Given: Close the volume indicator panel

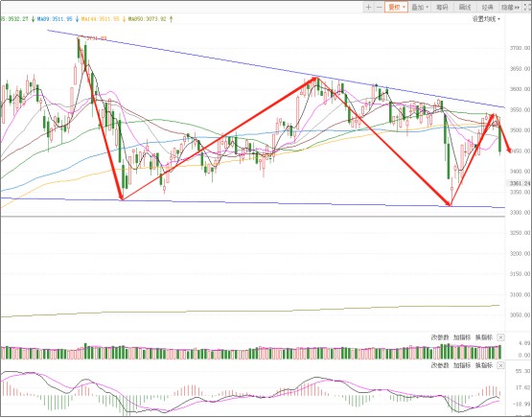Looking at the screenshot, I should click(x=500, y=337).
